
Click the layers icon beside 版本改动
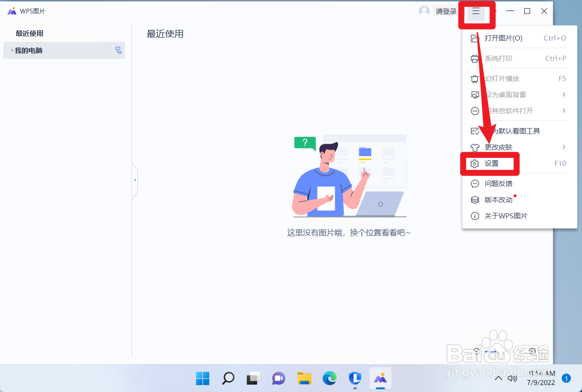click(475, 199)
